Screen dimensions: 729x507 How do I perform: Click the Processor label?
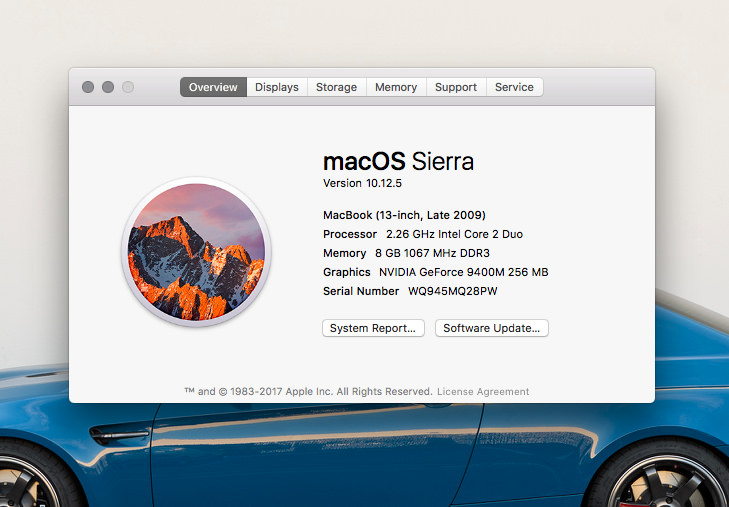click(350, 234)
